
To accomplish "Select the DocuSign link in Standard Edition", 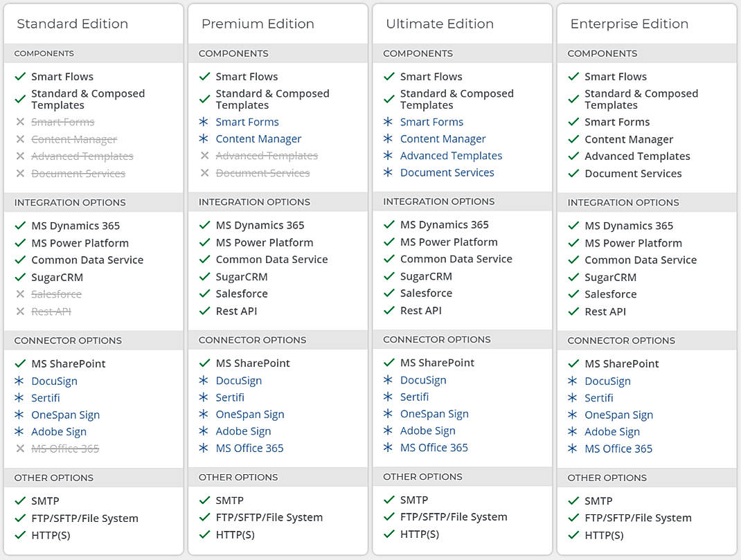I will click(x=54, y=381).
